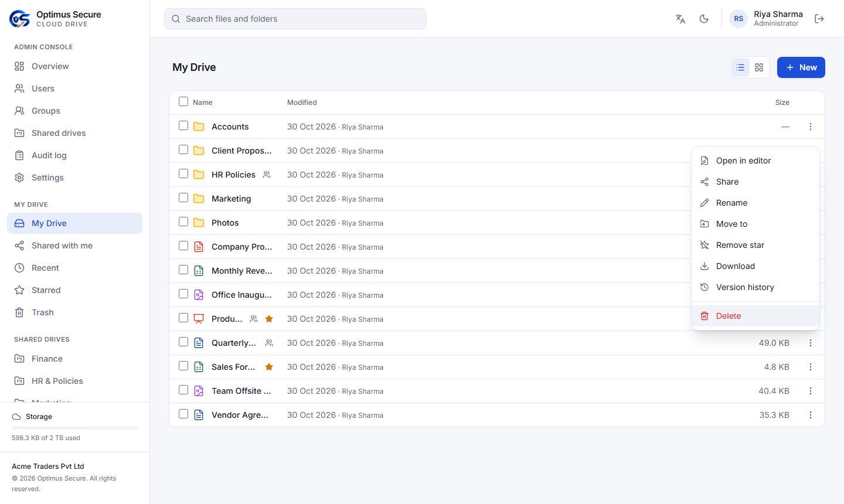Focus the Search files and folders field
This screenshot has height=504, width=844.
point(295,19)
